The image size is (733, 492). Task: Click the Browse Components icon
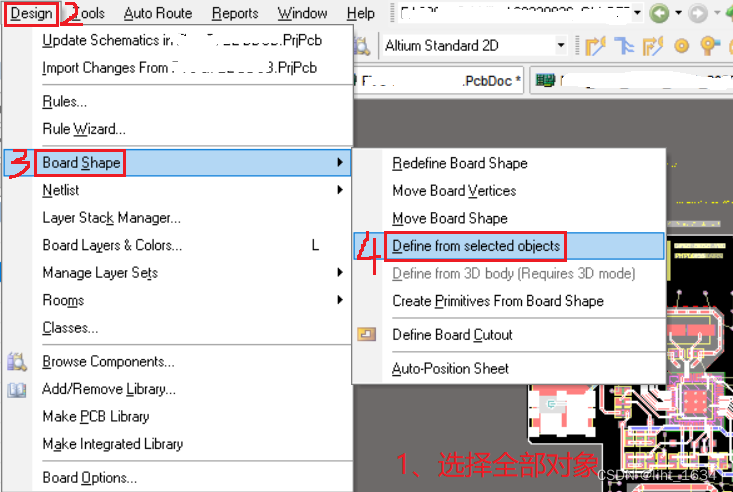17,362
